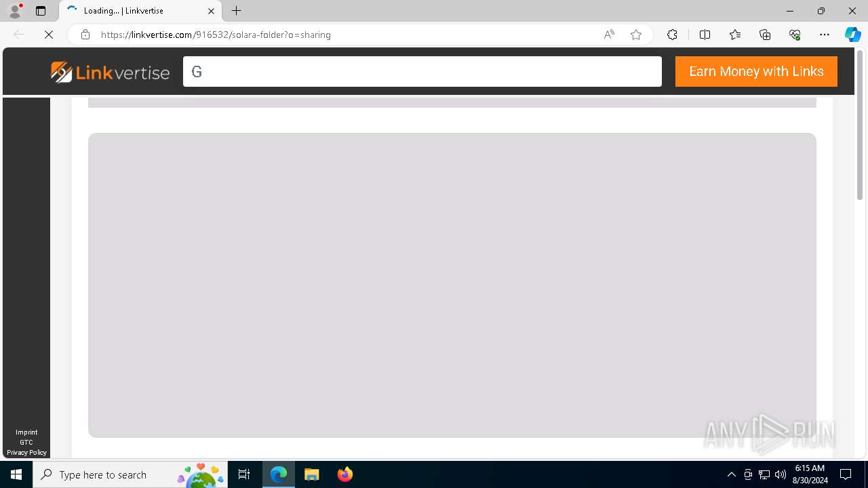Open Browser essentials icon
868x488 pixels.
tap(795, 35)
